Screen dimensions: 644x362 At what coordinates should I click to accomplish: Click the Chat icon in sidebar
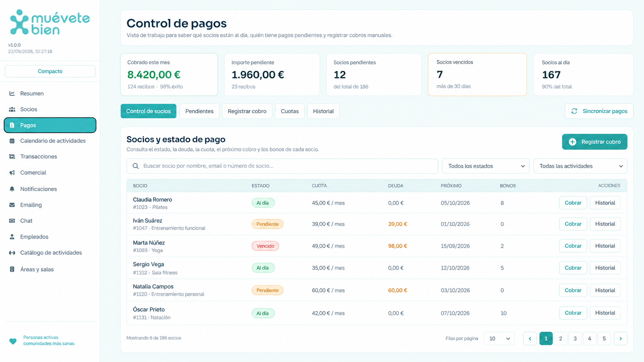point(12,221)
